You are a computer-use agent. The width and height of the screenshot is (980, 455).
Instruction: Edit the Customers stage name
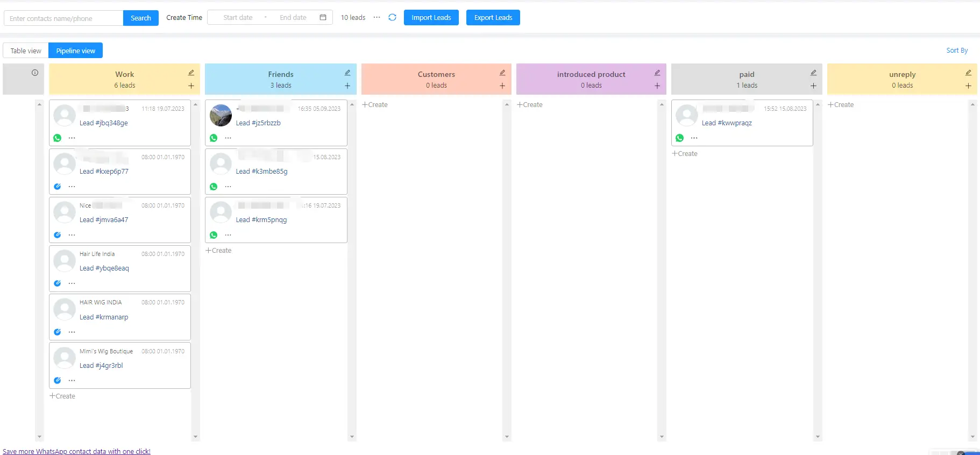click(x=502, y=73)
